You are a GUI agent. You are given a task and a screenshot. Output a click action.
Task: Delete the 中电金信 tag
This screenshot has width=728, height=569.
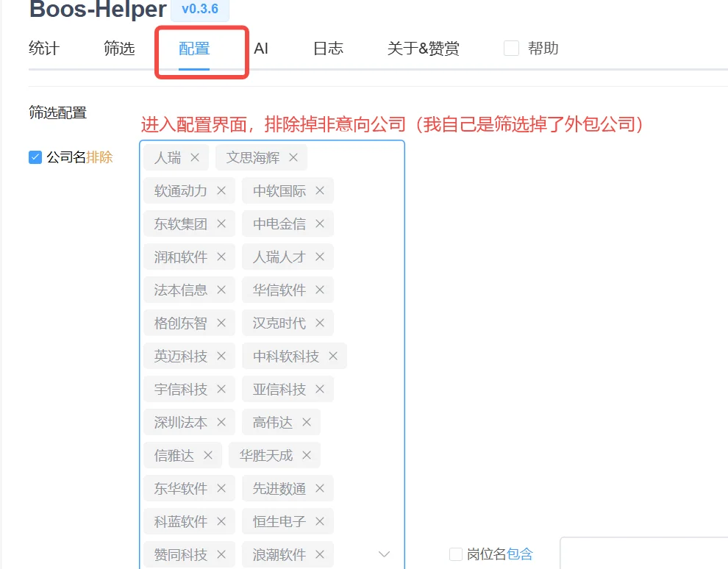click(x=318, y=223)
